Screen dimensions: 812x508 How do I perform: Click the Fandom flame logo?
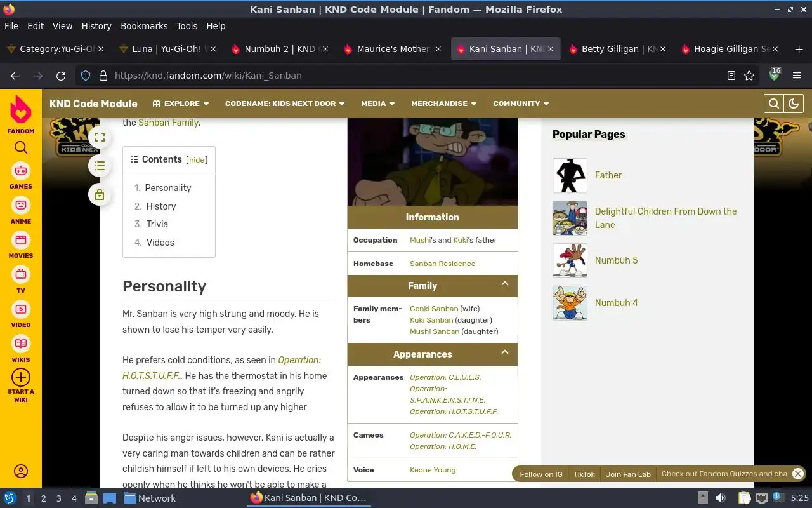(x=21, y=109)
